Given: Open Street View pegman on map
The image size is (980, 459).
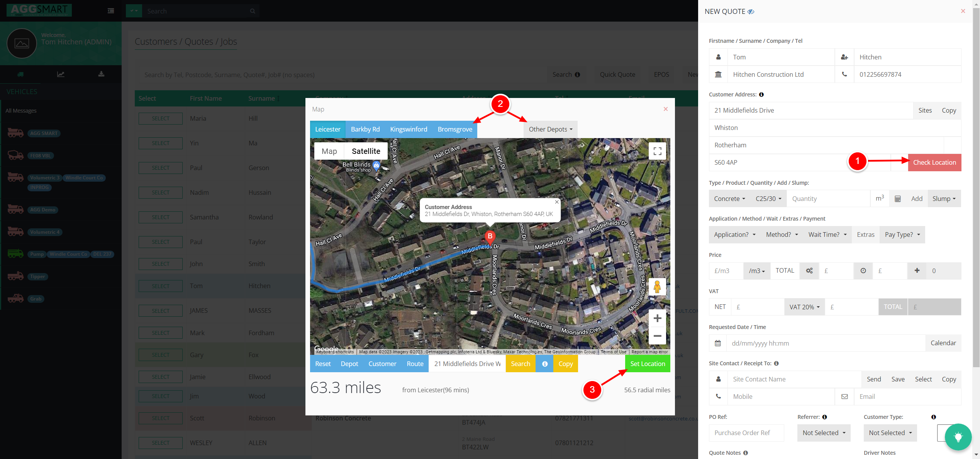Looking at the screenshot, I should click(x=657, y=287).
